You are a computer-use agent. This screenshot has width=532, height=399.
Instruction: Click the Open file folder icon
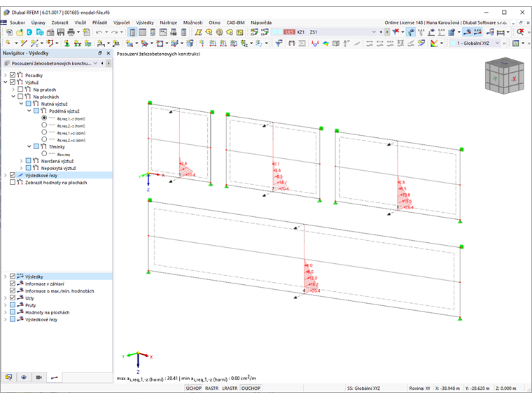(x=20, y=32)
